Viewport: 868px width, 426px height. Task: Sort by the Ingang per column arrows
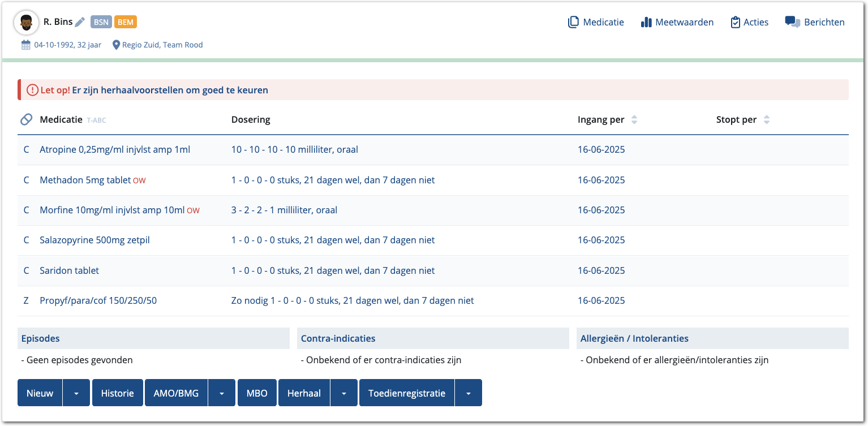[634, 120]
